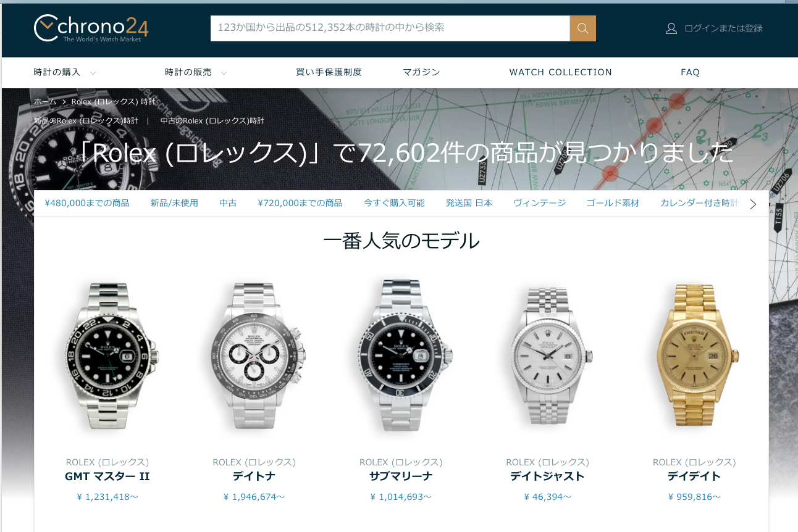Go to the FAQ page
Screen dimensions: 798x532
click(x=690, y=72)
